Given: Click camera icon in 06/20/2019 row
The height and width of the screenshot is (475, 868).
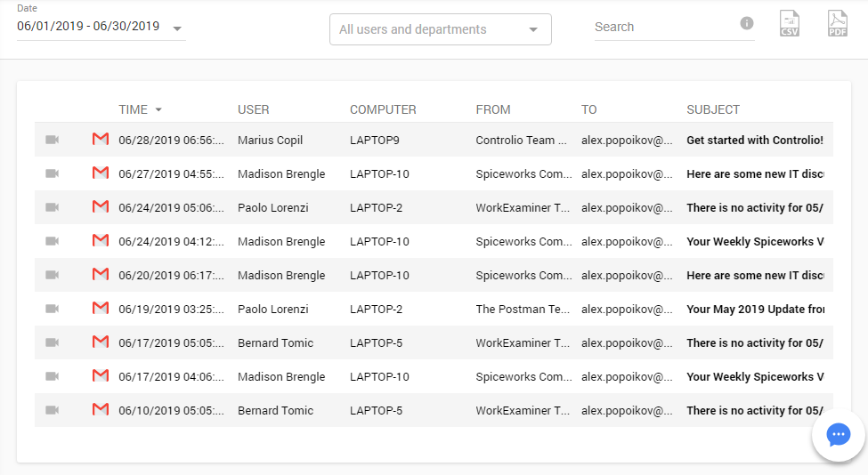Looking at the screenshot, I should (x=53, y=275).
